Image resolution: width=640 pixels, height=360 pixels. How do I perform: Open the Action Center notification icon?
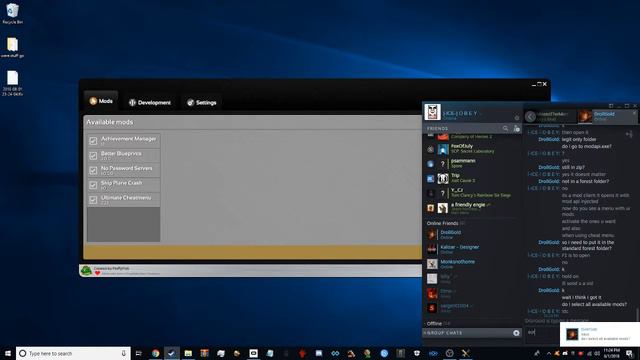click(x=629, y=353)
